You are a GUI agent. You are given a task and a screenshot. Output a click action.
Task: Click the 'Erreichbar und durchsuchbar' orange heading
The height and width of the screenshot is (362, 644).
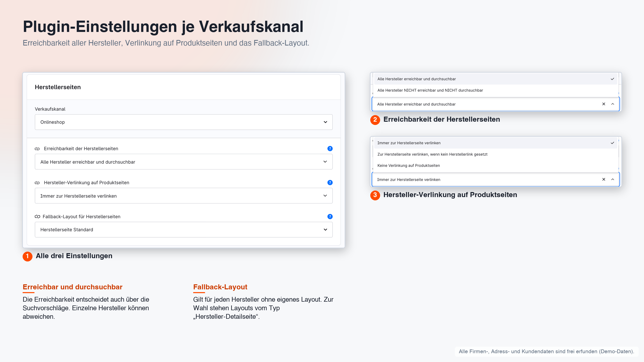[72, 287]
